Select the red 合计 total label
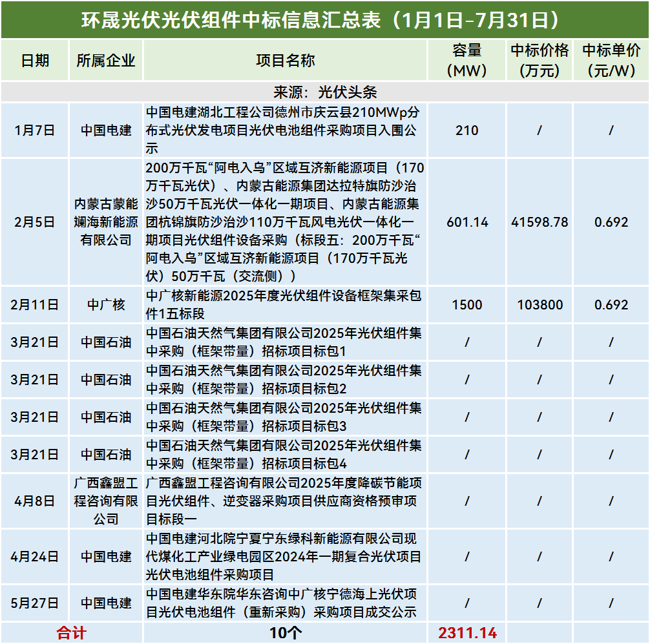This screenshot has width=650, height=644. (71, 633)
